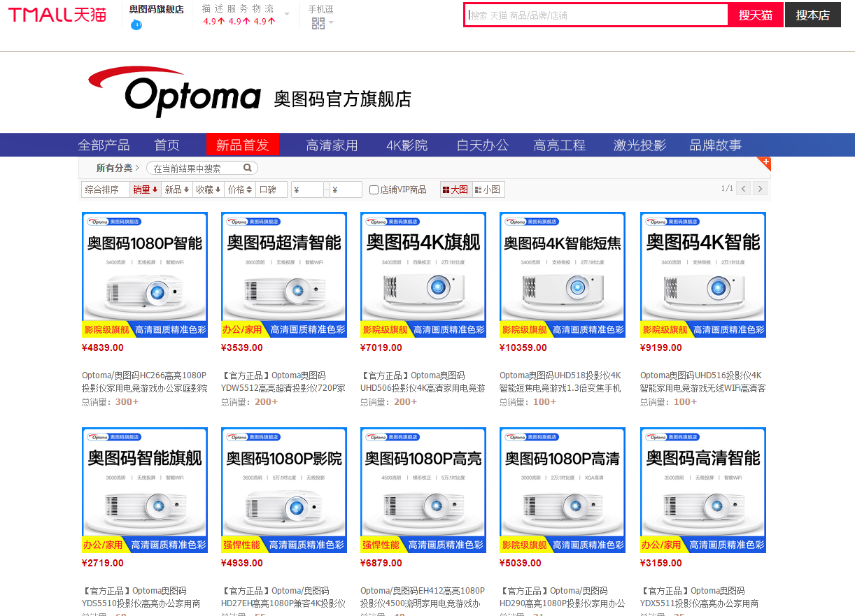The width and height of the screenshot is (855, 616).
Task: Open 高清家用 navigation tab
Action: [x=332, y=145]
